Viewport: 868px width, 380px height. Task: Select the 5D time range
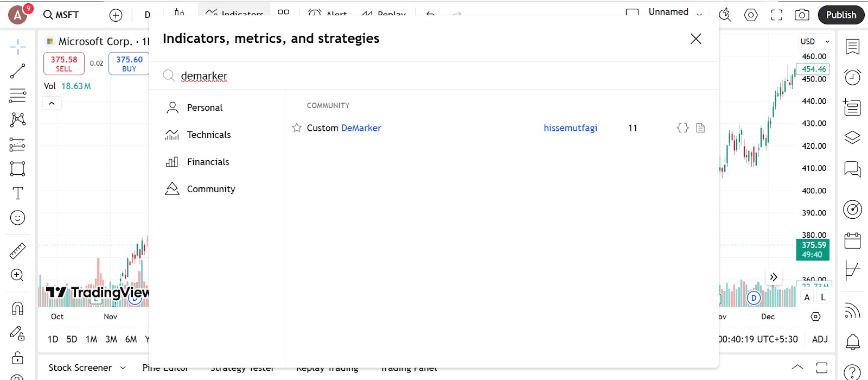pos(72,339)
